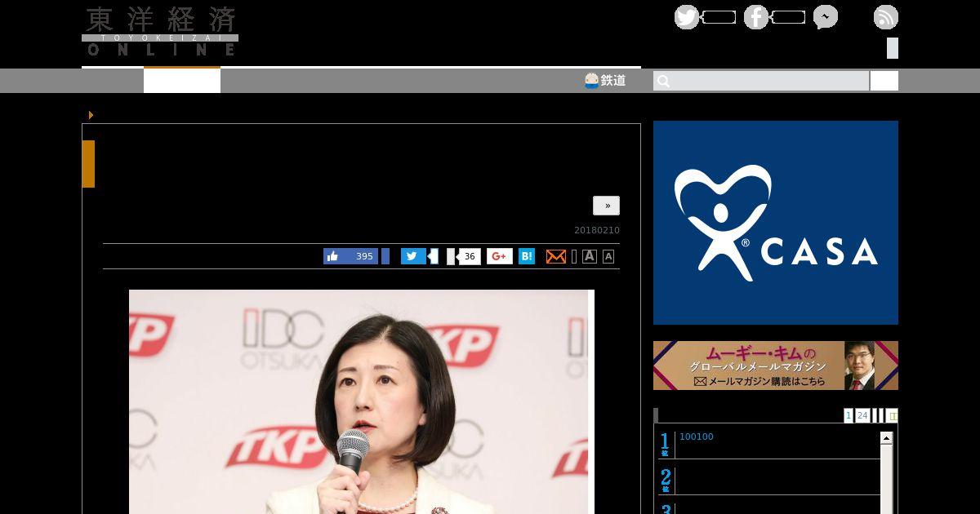Click the rank 2 number icon
The height and width of the screenshot is (514, 980).
point(666,481)
